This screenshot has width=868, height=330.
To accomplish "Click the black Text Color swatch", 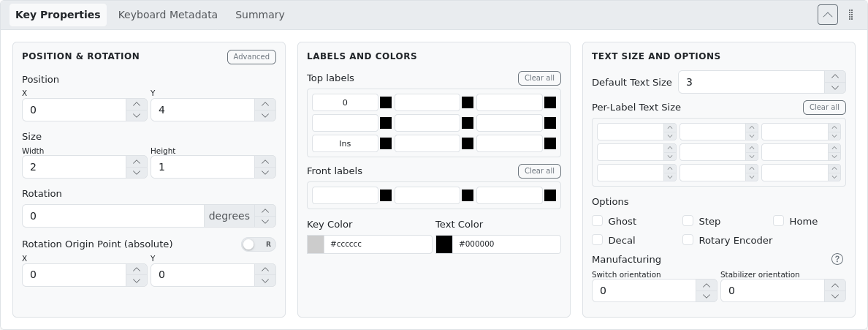I will coord(444,244).
